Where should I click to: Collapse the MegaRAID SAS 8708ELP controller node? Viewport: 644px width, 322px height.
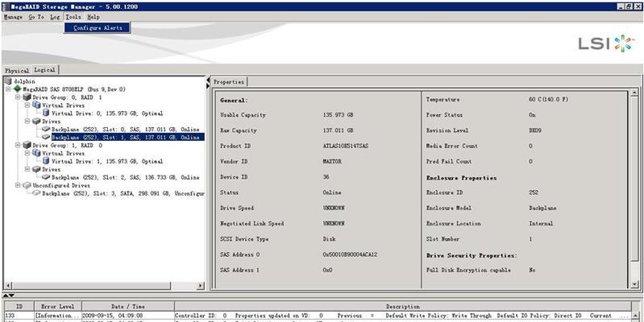click(x=8, y=89)
